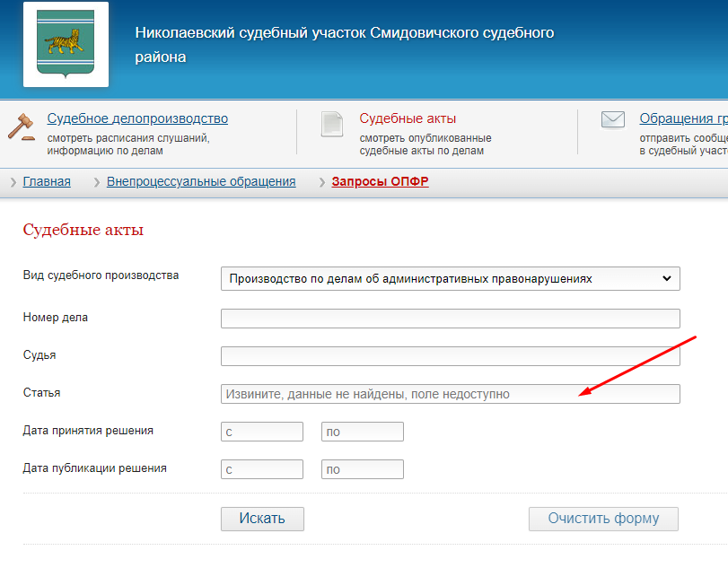Viewport: 728px width, 568px height.
Task: Select Внепроцессуальные обращения in the navigation bar
Action: pos(201,181)
